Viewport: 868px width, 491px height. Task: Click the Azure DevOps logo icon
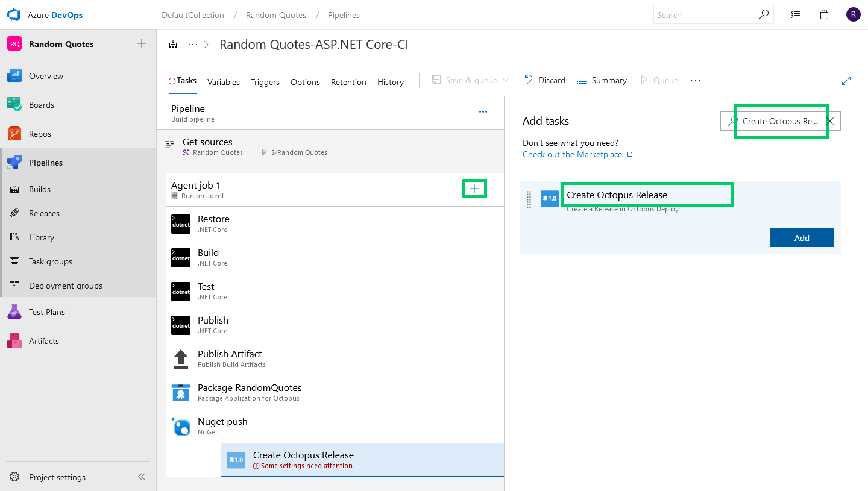pos(14,14)
